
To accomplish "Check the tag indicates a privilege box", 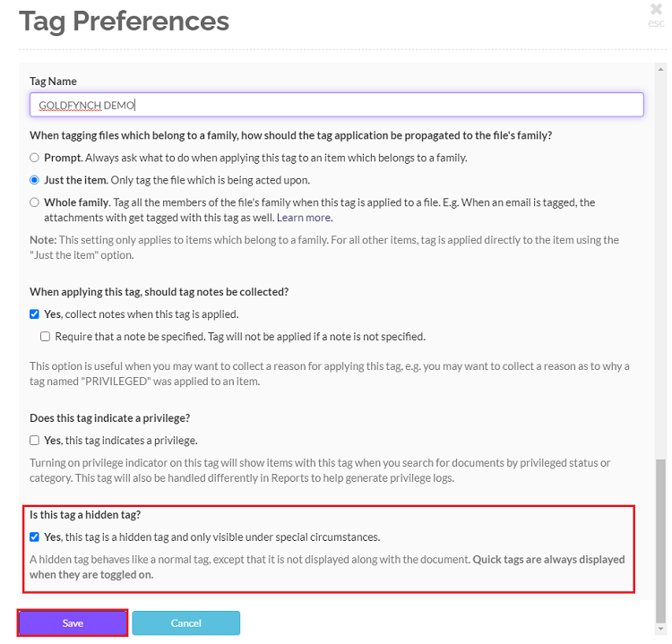I will (x=34, y=441).
